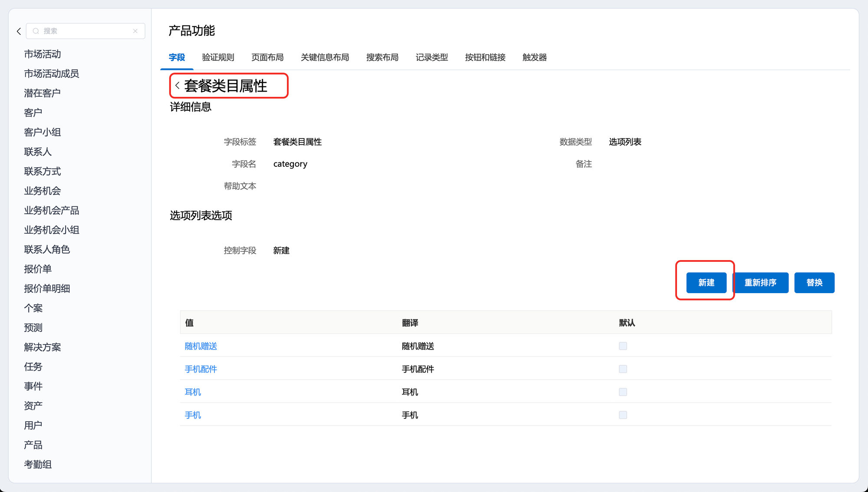The width and height of the screenshot is (868, 492).
Task: Click the sidebar collapse back arrow
Action: tap(19, 31)
